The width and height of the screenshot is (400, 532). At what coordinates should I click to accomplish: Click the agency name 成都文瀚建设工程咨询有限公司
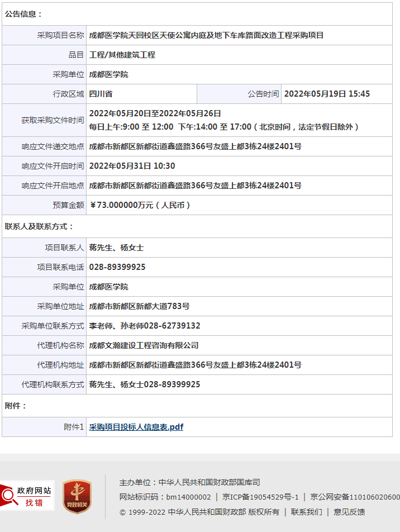pos(144,345)
